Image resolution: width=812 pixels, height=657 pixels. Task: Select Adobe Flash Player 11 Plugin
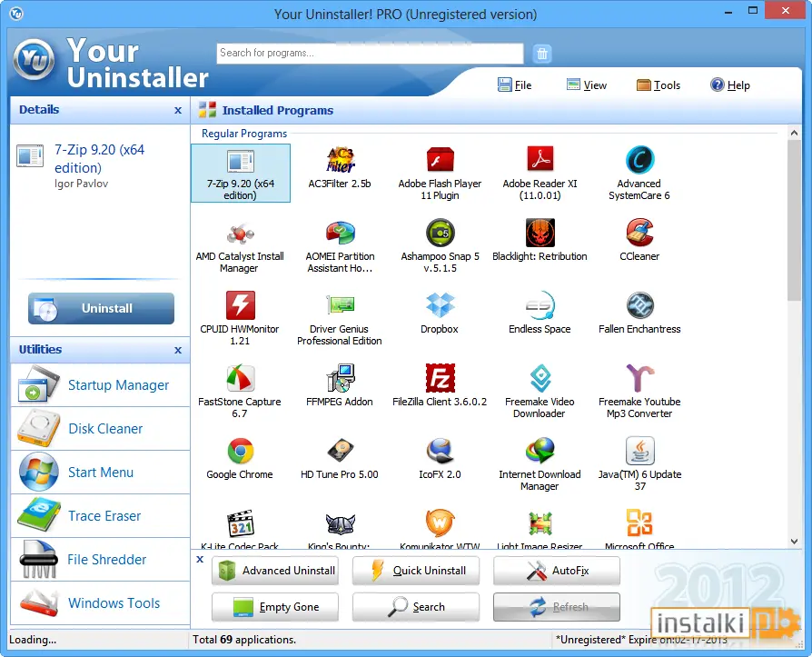click(440, 173)
